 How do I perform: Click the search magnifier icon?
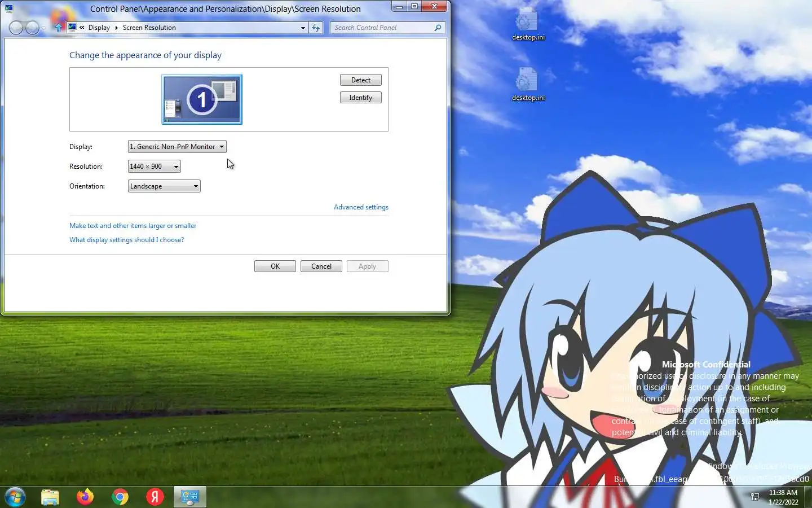click(x=438, y=28)
